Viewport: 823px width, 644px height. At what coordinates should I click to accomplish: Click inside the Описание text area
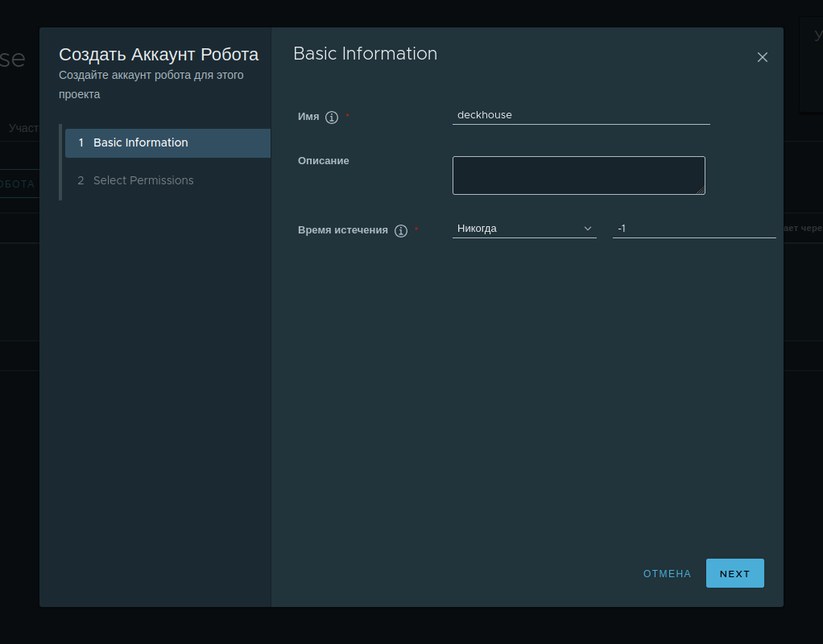click(578, 175)
